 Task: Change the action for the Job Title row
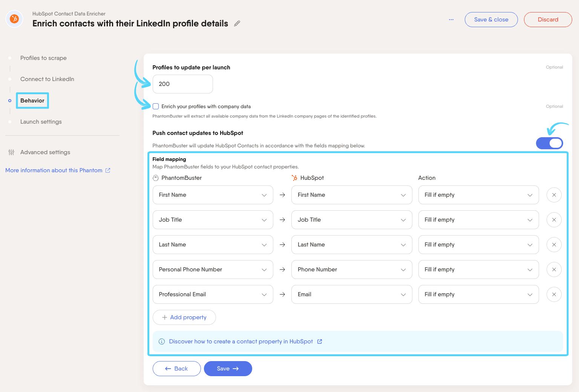coord(479,220)
